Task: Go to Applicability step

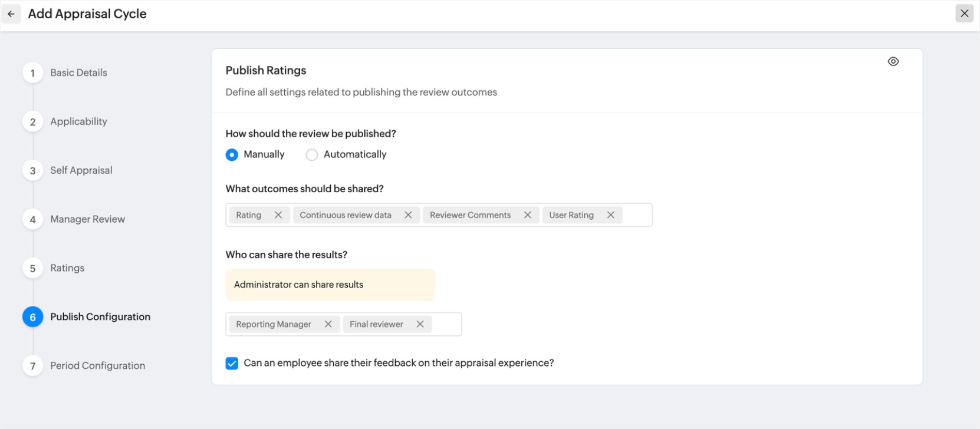Action: point(78,121)
